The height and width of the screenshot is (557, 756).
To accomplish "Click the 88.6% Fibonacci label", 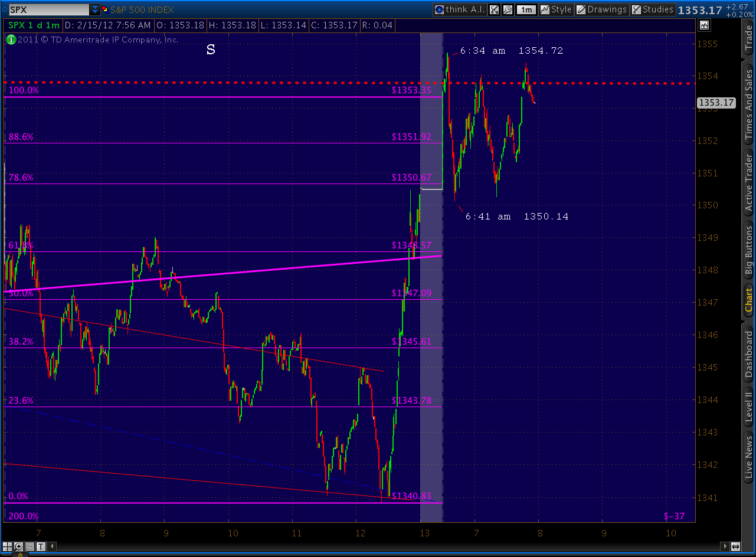I will pos(21,137).
